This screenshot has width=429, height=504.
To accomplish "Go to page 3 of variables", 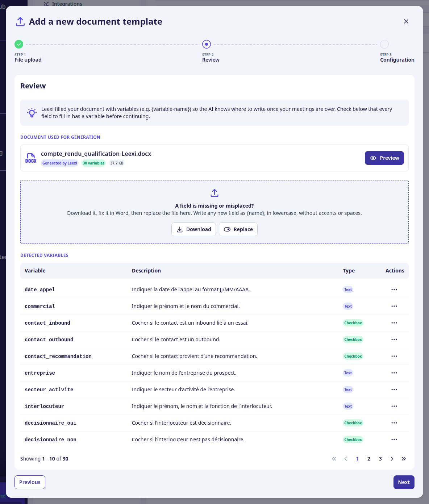I will tap(380, 459).
